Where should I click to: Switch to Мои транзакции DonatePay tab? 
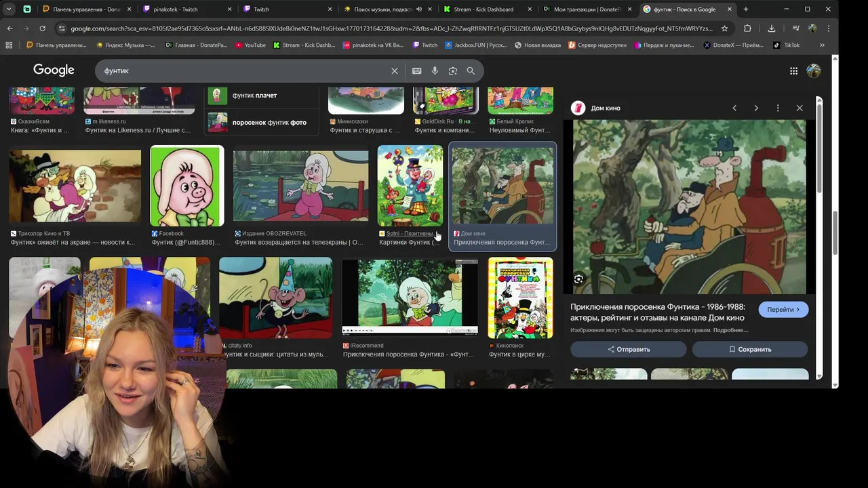pyautogui.click(x=588, y=9)
